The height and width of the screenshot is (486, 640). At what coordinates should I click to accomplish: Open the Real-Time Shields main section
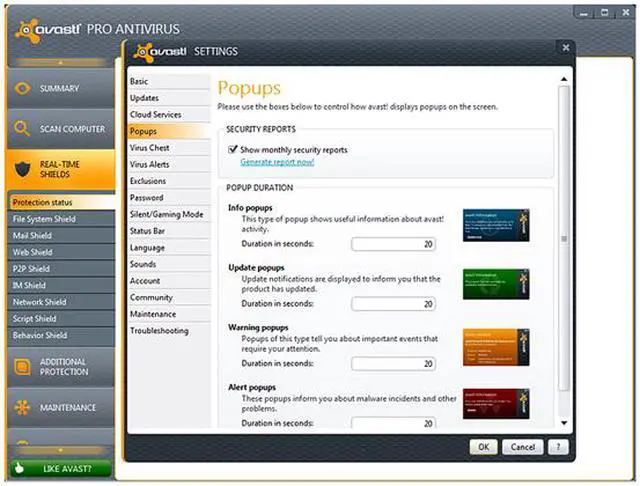[x=61, y=169]
